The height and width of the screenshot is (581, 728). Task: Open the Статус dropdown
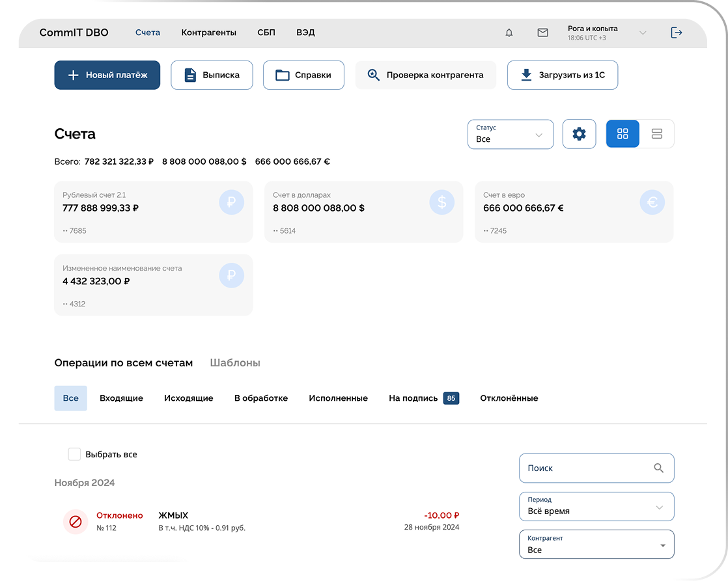click(511, 134)
